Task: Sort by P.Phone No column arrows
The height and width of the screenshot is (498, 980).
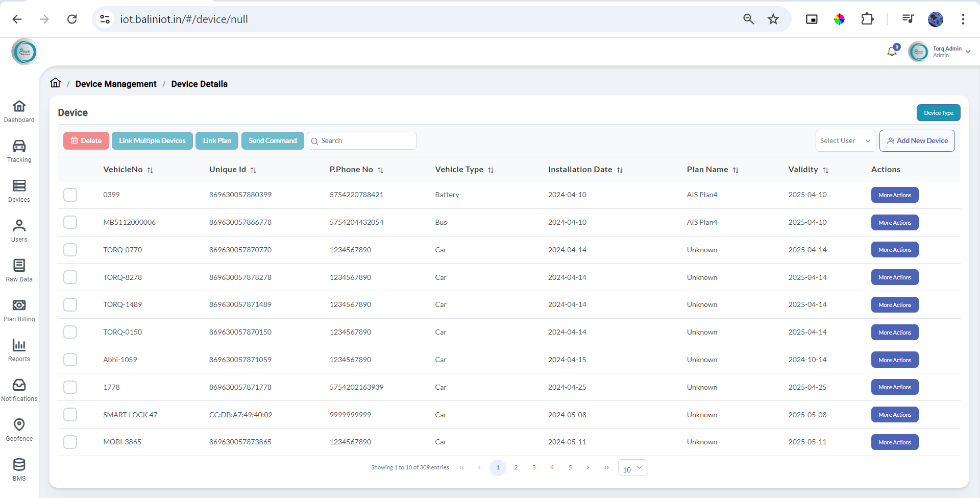Action: [x=380, y=170]
